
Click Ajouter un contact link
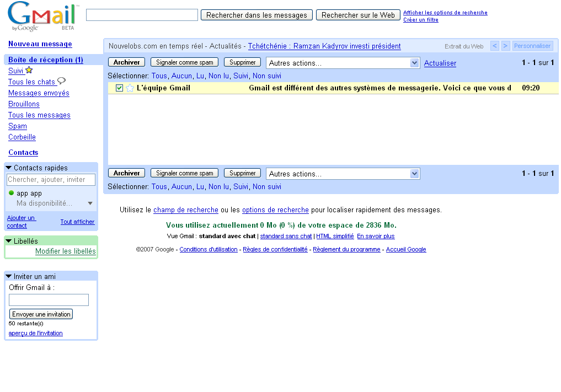pyautogui.click(x=21, y=222)
